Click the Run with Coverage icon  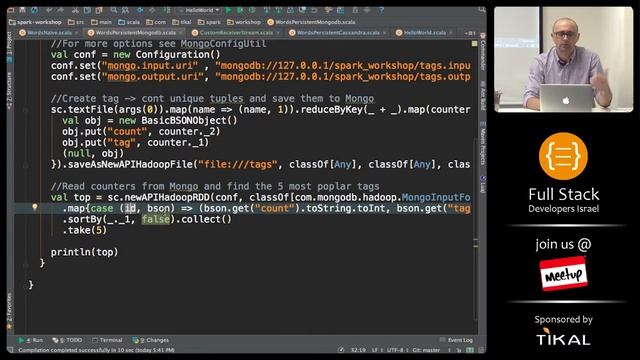pyautogui.click(x=252, y=9)
